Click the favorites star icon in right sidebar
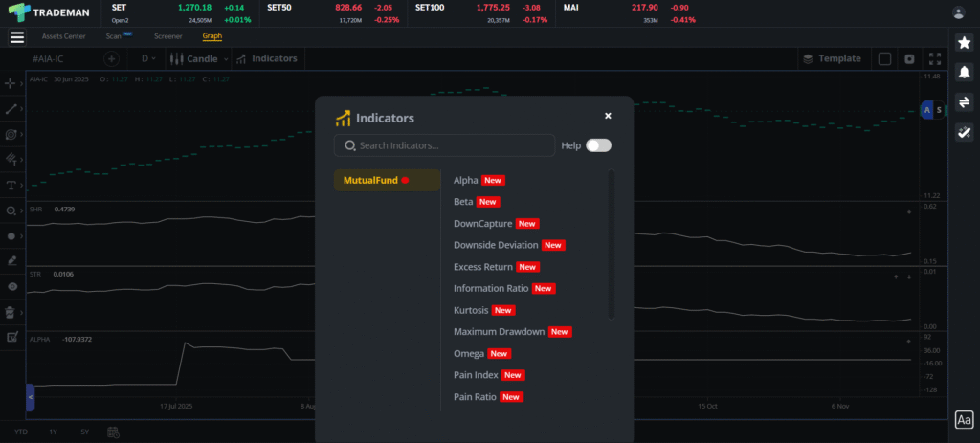 (964, 43)
